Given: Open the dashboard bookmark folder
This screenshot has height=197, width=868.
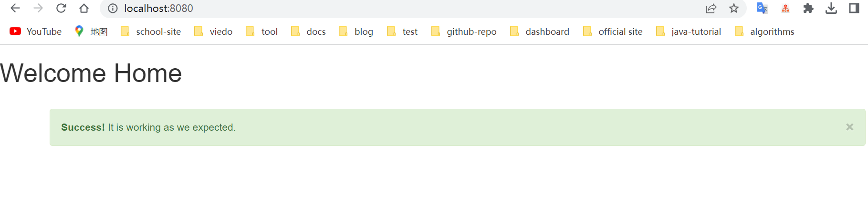Looking at the screenshot, I should click(540, 31).
